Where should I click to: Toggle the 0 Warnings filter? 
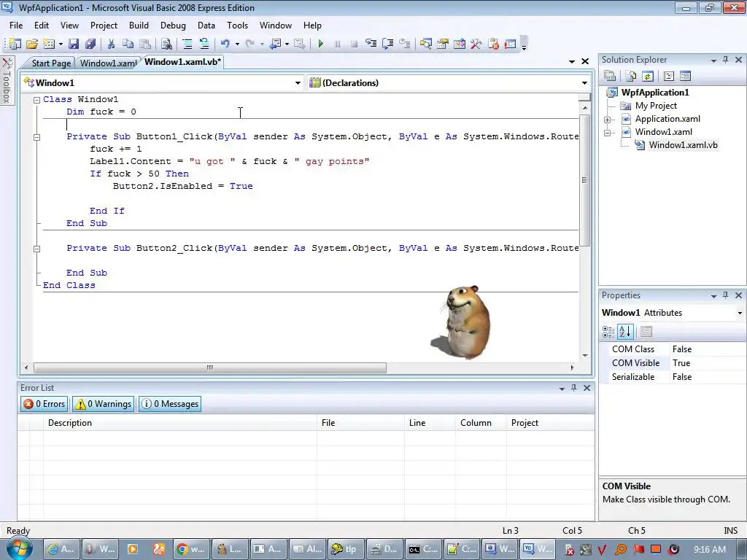click(x=104, y=404)
